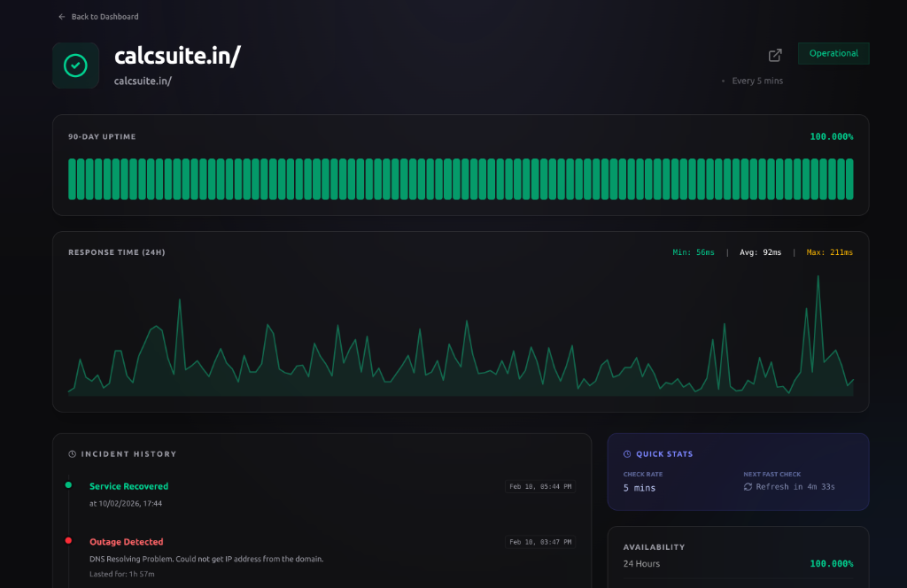
Task: Click the Lasted for: 1h 57m text
Action: click(x=122, y=574)
